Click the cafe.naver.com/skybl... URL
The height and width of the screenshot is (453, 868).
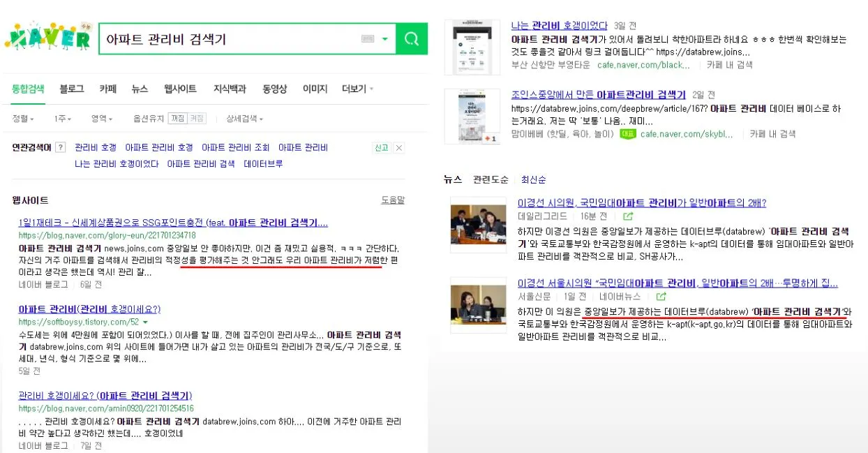pos(687,134)
